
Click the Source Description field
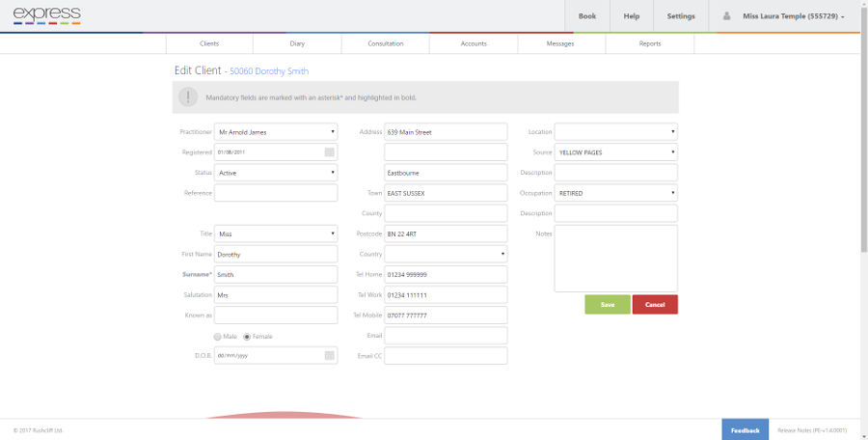(x=615, y=173)
